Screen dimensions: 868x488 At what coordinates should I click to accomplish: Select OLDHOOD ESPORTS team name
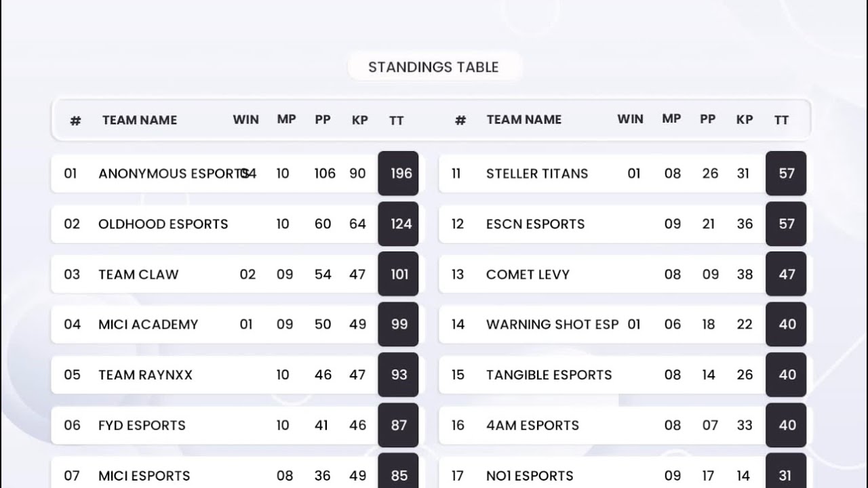163,224
